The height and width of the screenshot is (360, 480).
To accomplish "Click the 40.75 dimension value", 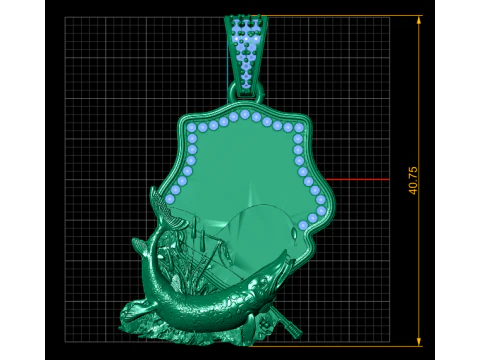I will click(413, 181).
